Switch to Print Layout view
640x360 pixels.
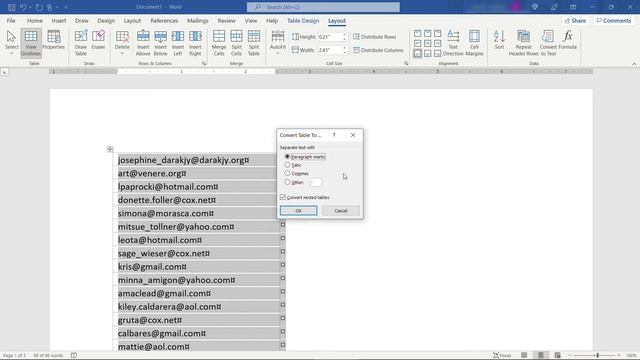[x=541, y=356]
